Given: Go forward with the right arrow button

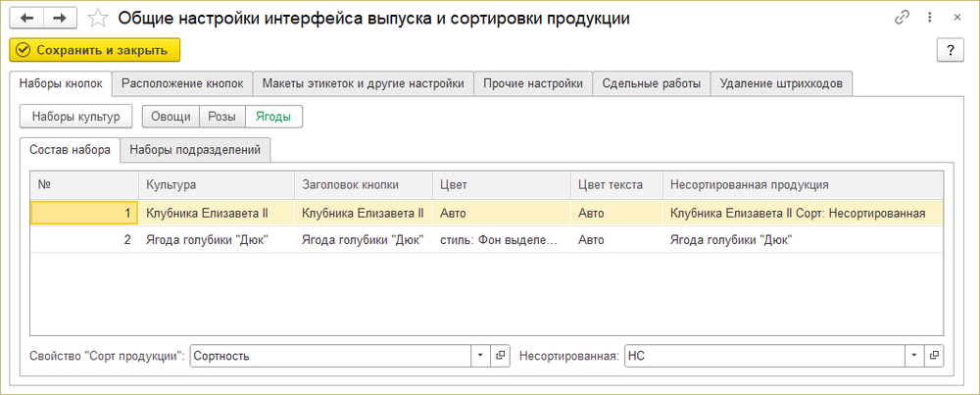Looking at the screenshot, I should tap(60, 18).
